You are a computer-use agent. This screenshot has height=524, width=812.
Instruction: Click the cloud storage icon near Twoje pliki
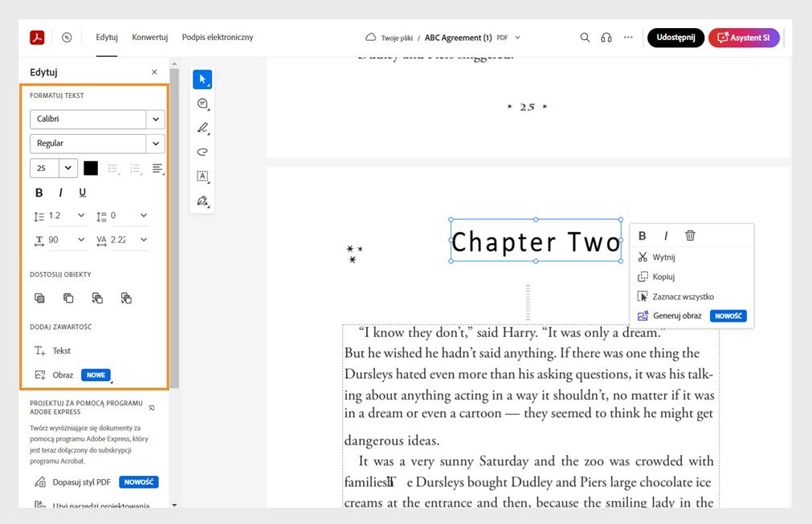tap(370, 37)
